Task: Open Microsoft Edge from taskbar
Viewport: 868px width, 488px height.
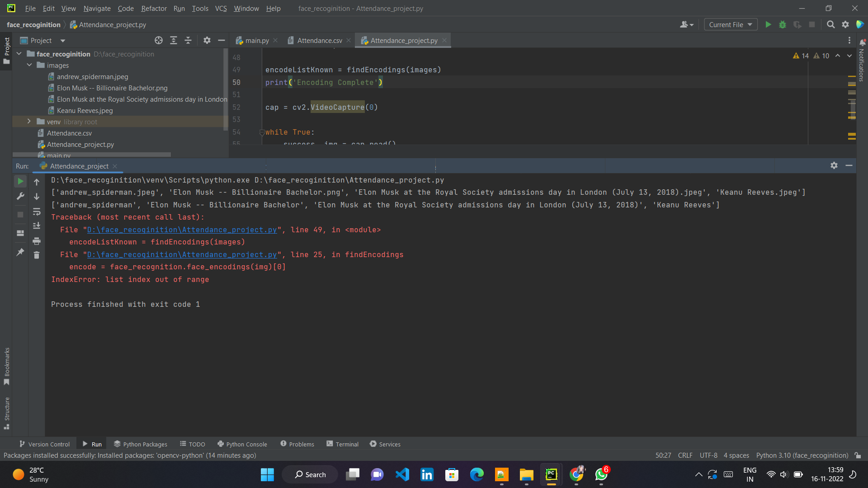Action: pyautogui.click(x=476, y=474)
